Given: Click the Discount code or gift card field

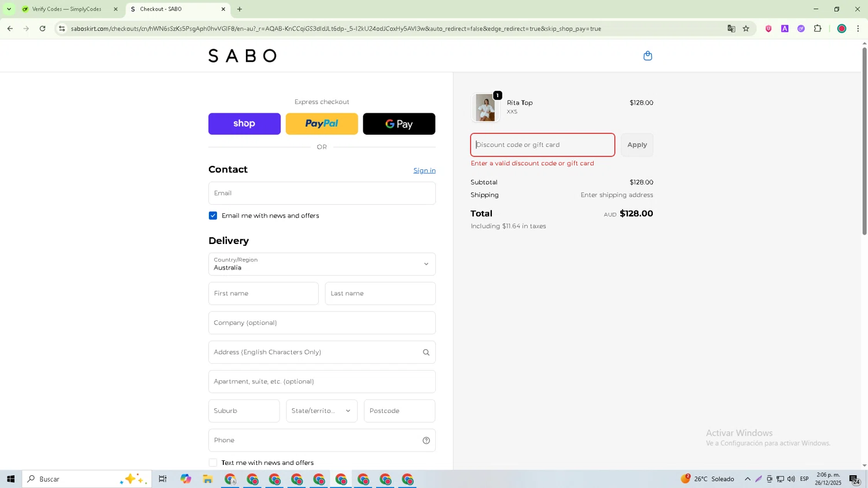Looking at the screenshot, I should tap(543, 145).
